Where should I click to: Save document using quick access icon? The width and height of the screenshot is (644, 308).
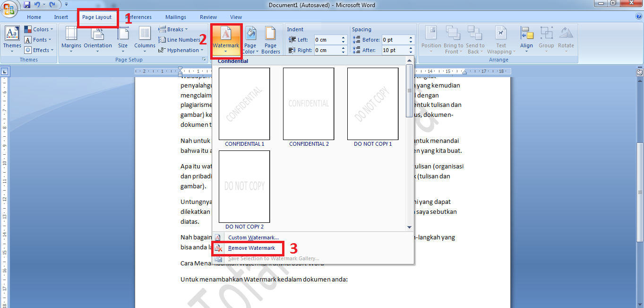tap(27, 5)
